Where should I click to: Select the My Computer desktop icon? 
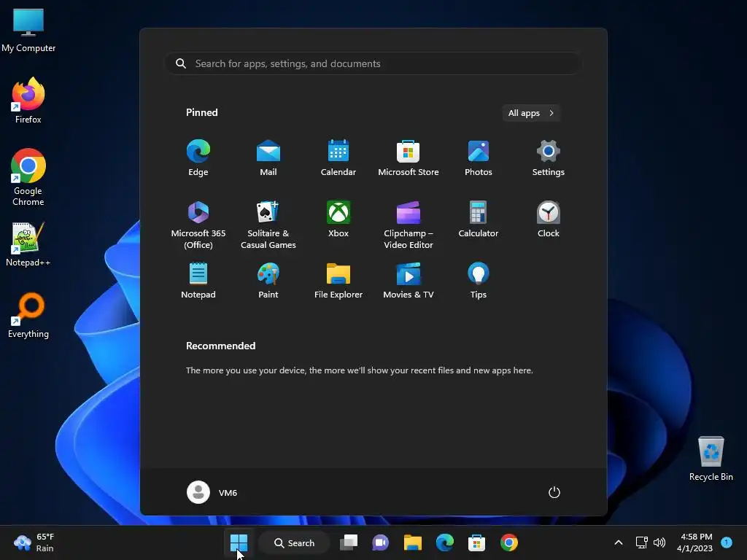[x=28, y=30]
